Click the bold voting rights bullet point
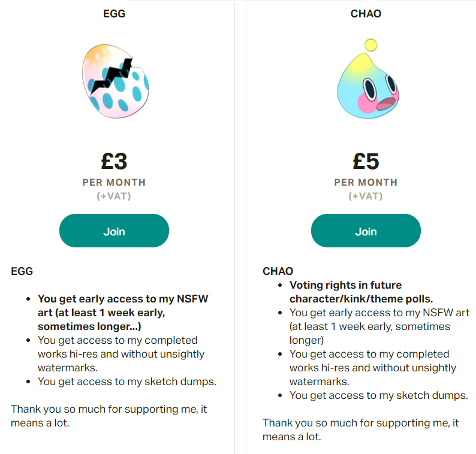The image size is (476, 454). pos(361,292)
